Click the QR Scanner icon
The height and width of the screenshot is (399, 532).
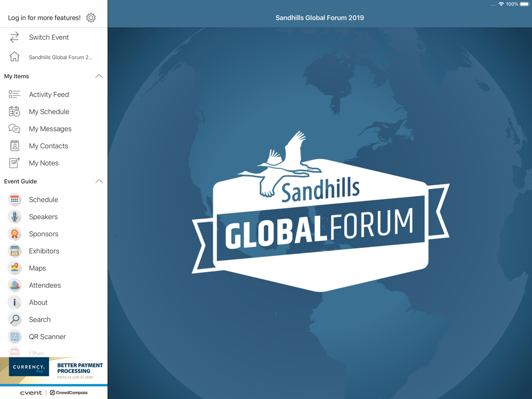coord(14,337)
